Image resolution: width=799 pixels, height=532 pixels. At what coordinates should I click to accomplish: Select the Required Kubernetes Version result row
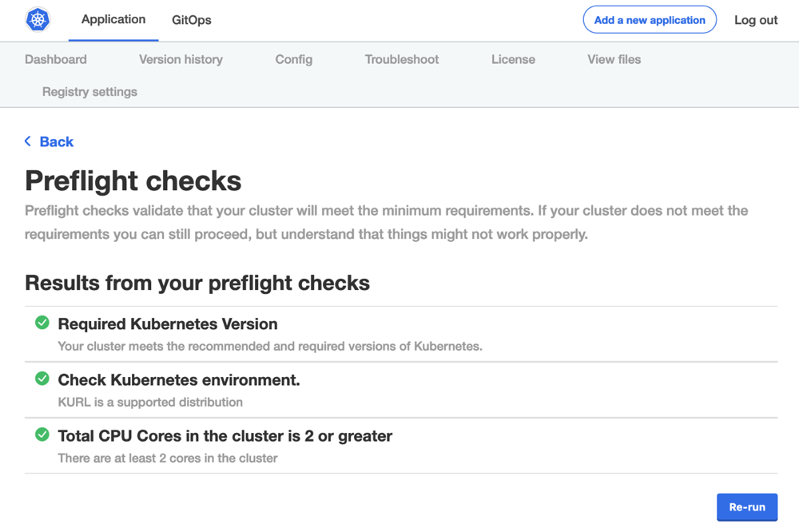[x=400, y=335]
